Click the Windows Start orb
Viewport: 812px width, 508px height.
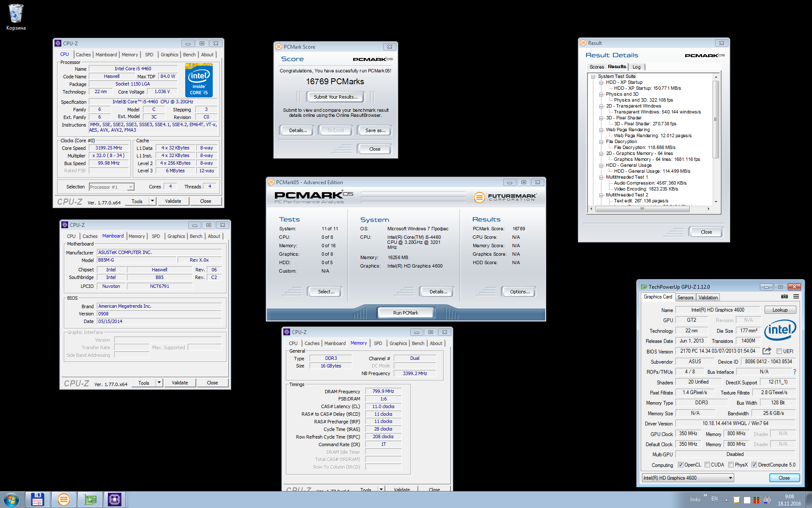point(11,500)
